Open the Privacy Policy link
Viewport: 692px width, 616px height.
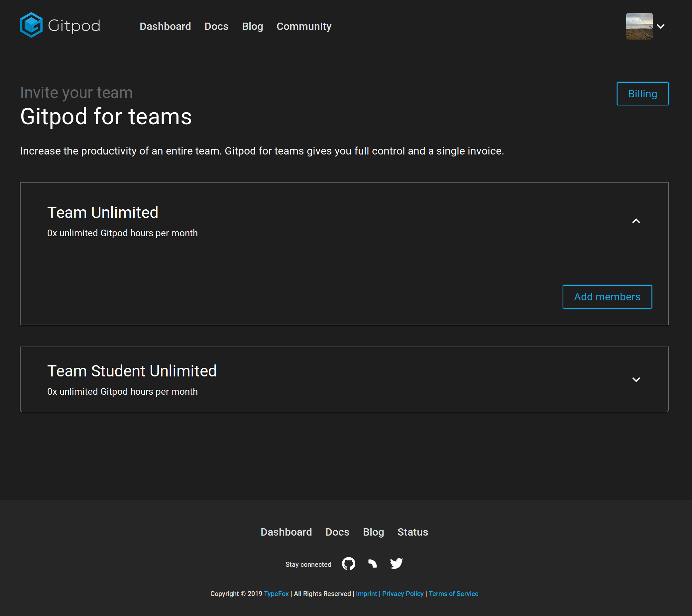[x=403, y=594]
